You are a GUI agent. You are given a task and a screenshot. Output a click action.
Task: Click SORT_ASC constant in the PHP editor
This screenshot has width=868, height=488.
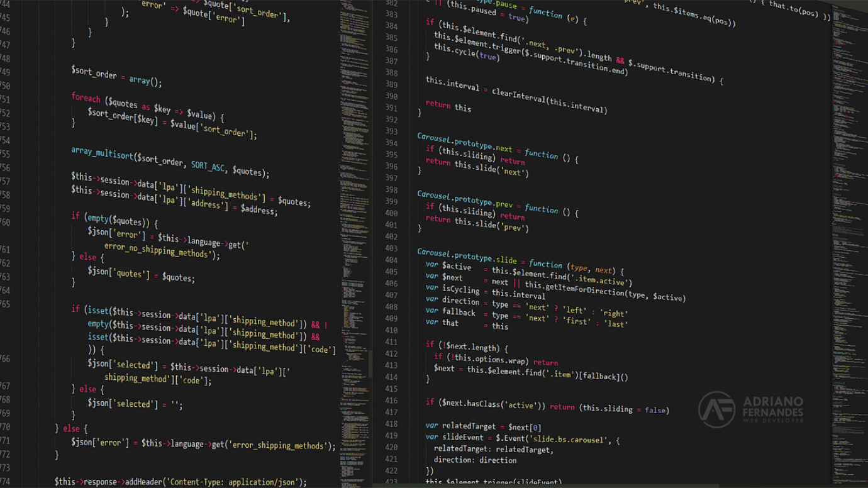coord(208,166)
